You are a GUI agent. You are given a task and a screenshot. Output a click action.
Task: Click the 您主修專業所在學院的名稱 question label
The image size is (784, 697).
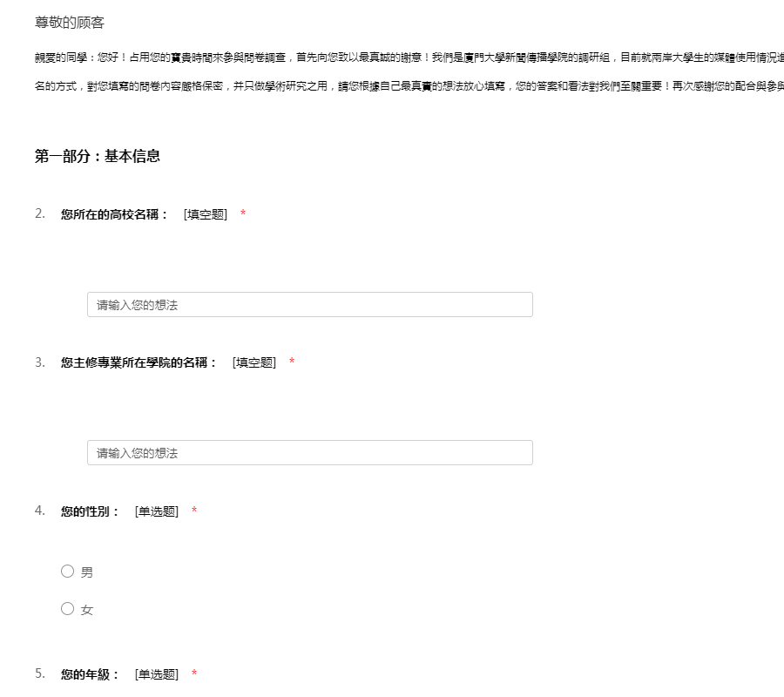(x=139, y=362)
